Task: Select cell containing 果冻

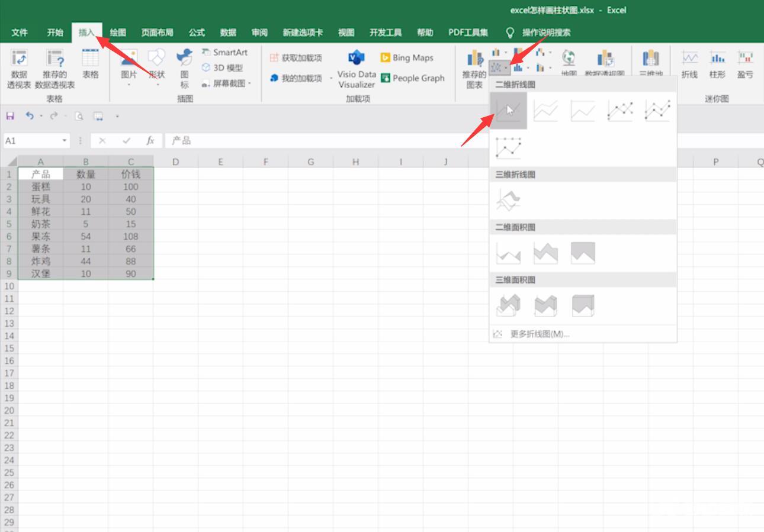Action: click(x=41, y=236)
